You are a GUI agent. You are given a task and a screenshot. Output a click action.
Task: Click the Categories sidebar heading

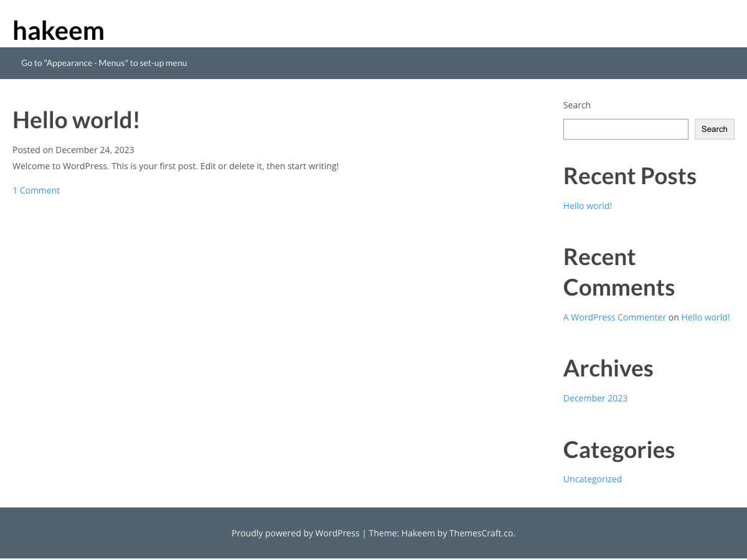point(618,449)
